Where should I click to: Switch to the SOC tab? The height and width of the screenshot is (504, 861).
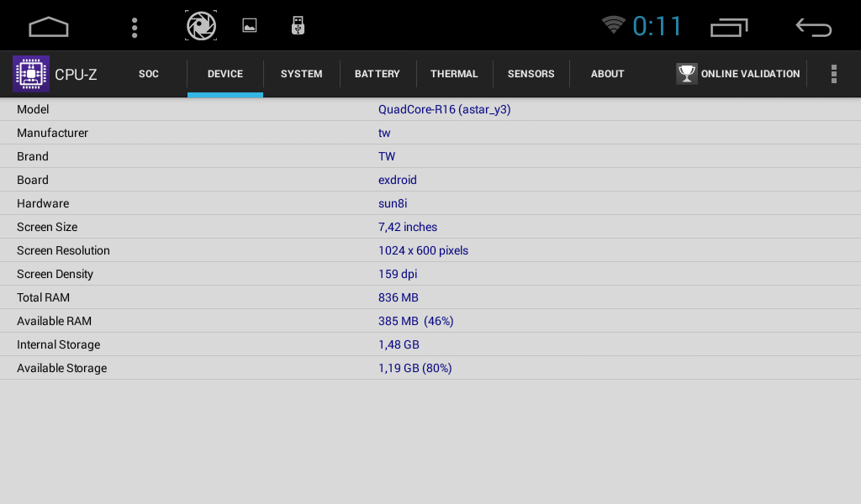coord(149,74)
